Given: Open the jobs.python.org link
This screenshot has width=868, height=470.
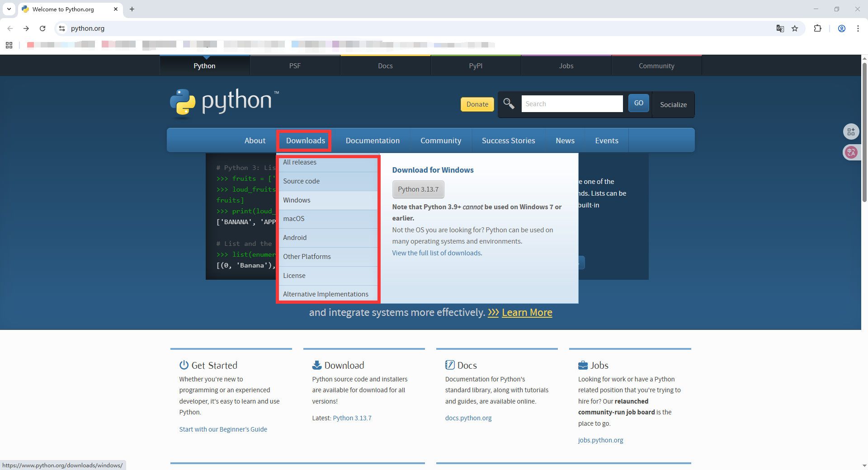Looking at the screenshot, I should 600,440.
